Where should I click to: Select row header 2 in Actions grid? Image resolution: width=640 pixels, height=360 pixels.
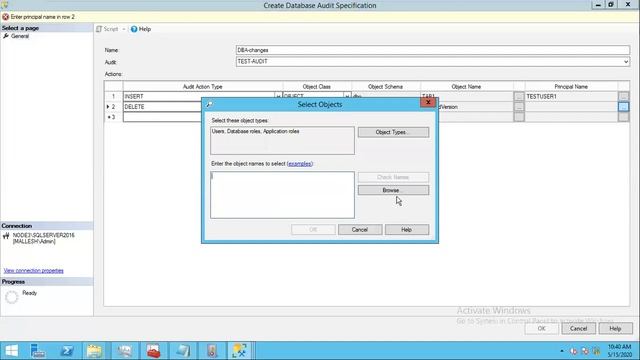[x=113, y=107]
